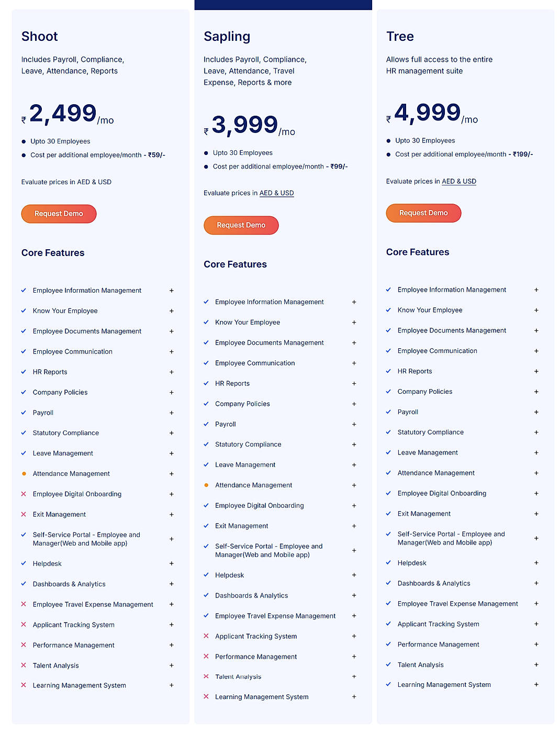
Task: Open AED & USD pricing link under Tree plan
Action: 459,181
